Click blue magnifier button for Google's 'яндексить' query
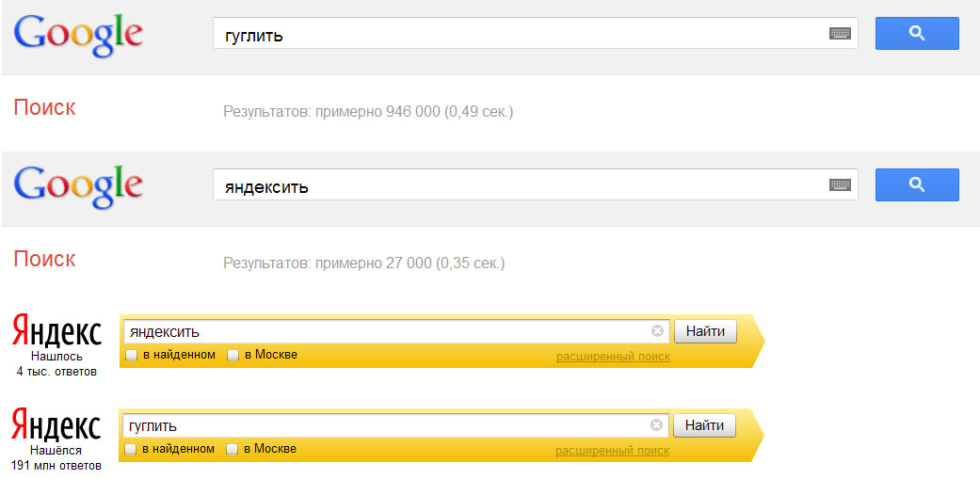Image resolution: width=980 pixels, height=479 pixels. point(917,184)
